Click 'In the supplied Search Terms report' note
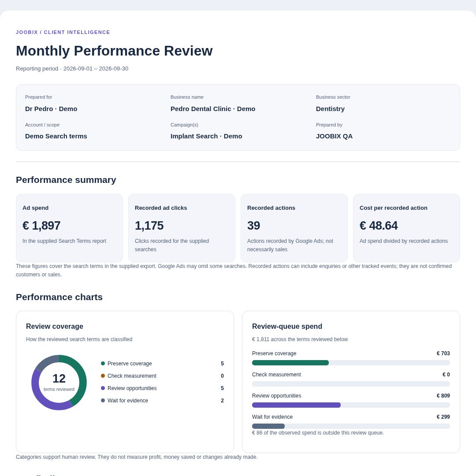The width and height of the screenshot is (476, 476). pyautogui.click(x=64, y=241)
